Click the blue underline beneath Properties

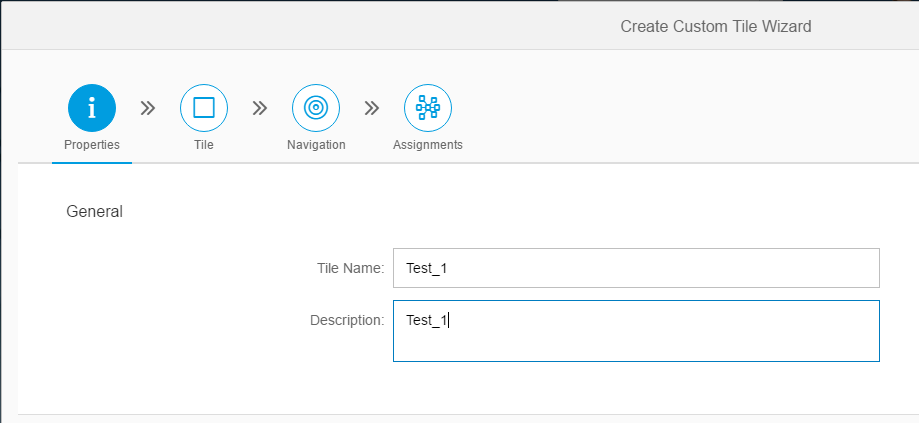coord(92,163)
